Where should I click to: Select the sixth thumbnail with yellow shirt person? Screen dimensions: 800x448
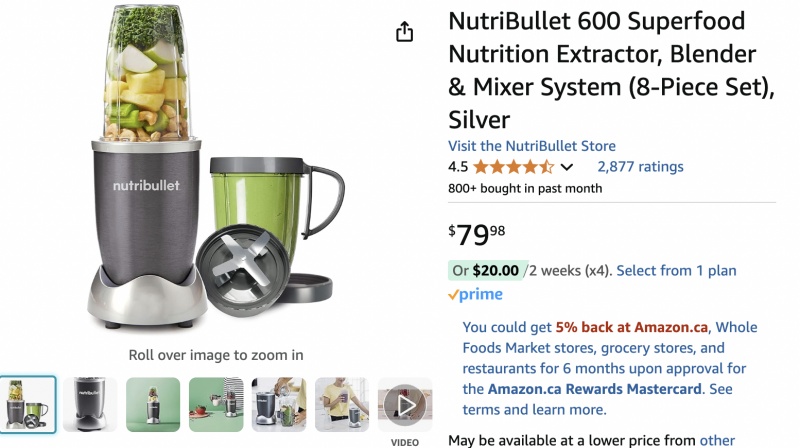pos(342,405)
